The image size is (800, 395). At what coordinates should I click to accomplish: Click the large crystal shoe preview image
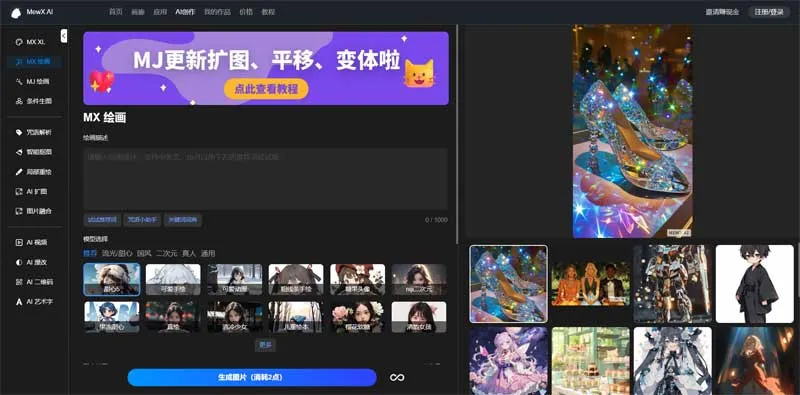click(632, 131)
